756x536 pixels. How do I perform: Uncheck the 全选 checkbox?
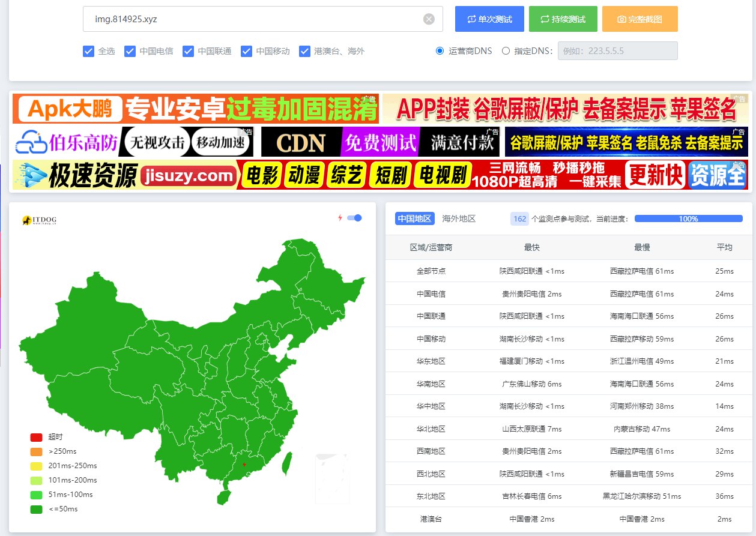[88, 51]
